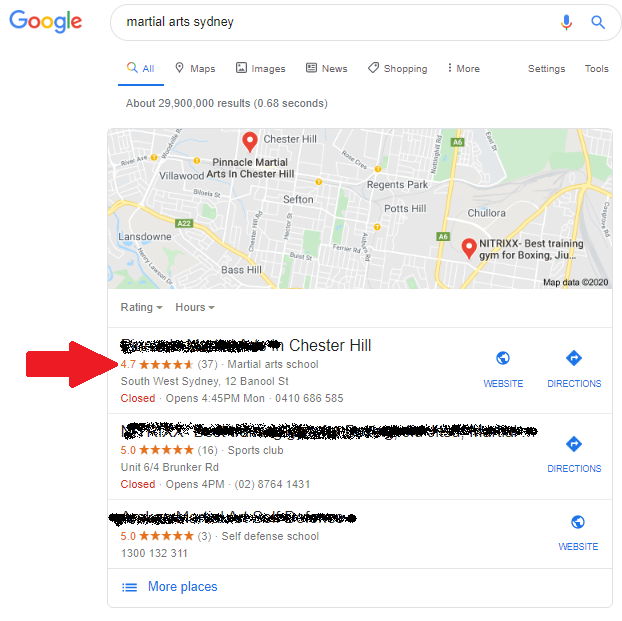Click the More places list icon

(x=129, y=587)
